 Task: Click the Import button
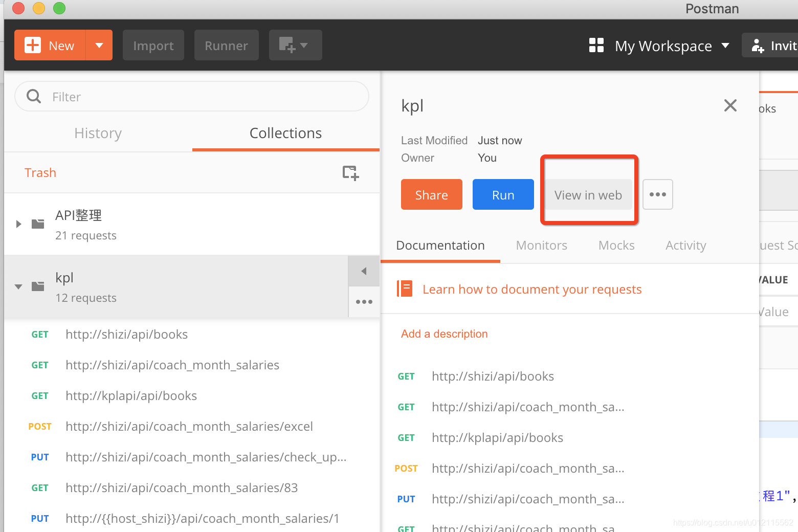coord(153,45)
